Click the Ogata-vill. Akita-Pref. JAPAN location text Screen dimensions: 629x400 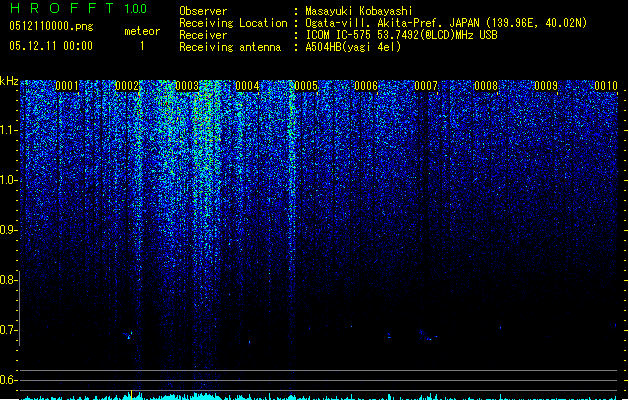[446, 23]
